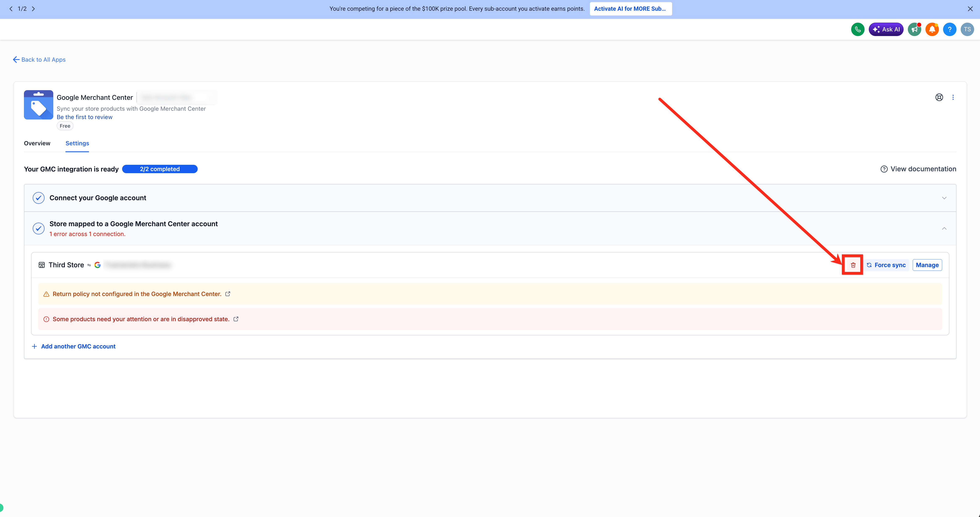The width and height of the screenshot is (980, 517).
Task: Select the Settings tab
Action: pos(77,143)
